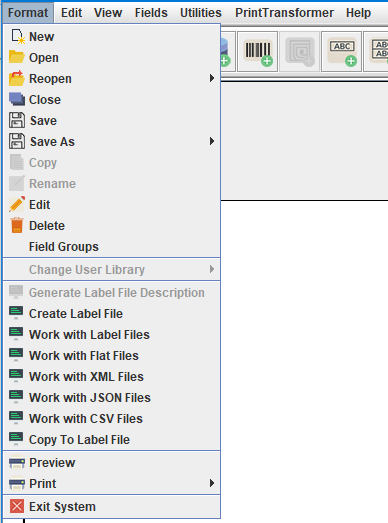Choose Create Label File
This screenshot has height=523, width=388.
pos(111,314)
